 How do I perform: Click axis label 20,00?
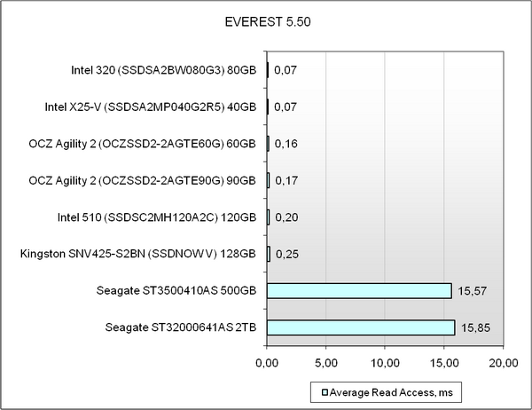click(x=504, y=363)
